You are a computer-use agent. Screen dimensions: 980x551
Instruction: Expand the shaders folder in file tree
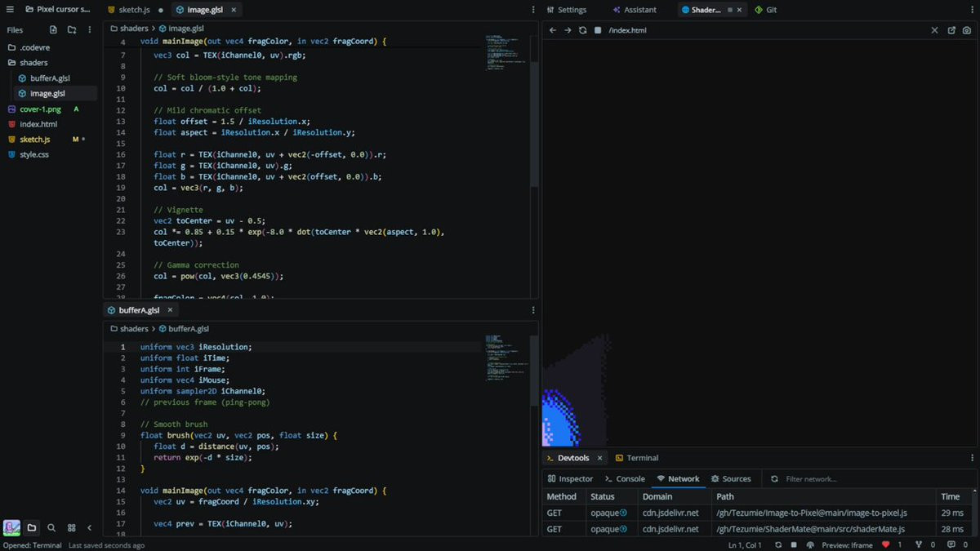[33, 63]
